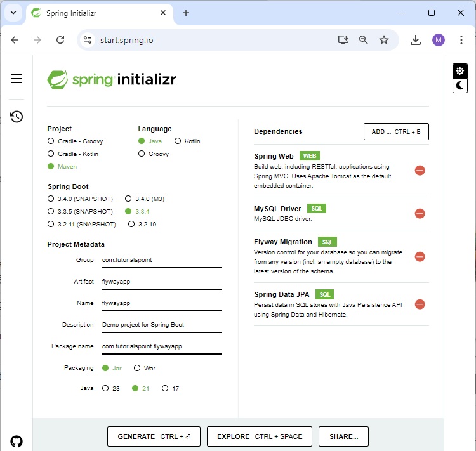476x451 pixels.
Task: Open the Chrome three-dot menu
Action: click(x=461, y=40)
